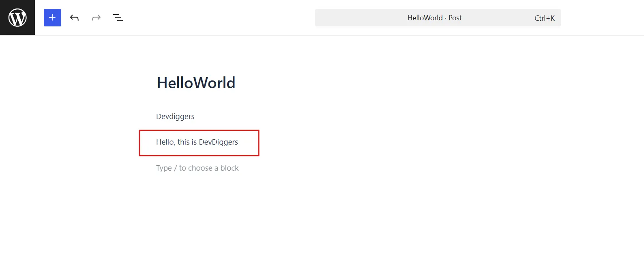The width and height of the screenshot is (644, 262).
Task: Open the HelloWorld · Post command palette bar
Action: coord(438,17)
